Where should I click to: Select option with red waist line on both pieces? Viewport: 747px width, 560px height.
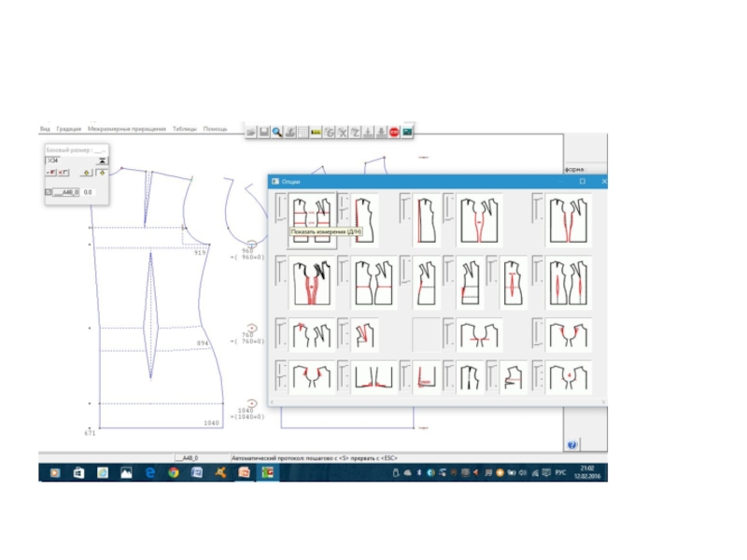[374, 283]
